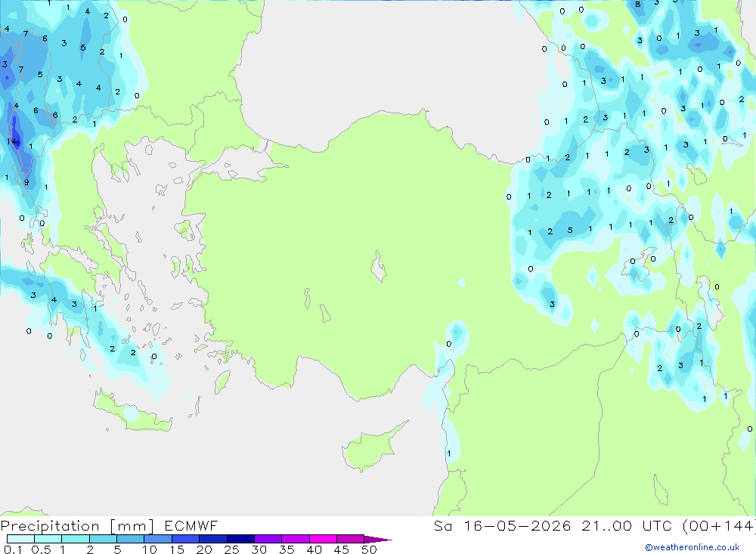Click the 'ECMWF' model label
This screenshot has width=756, height=554.
pyautogui.click(x=191, y=525)
